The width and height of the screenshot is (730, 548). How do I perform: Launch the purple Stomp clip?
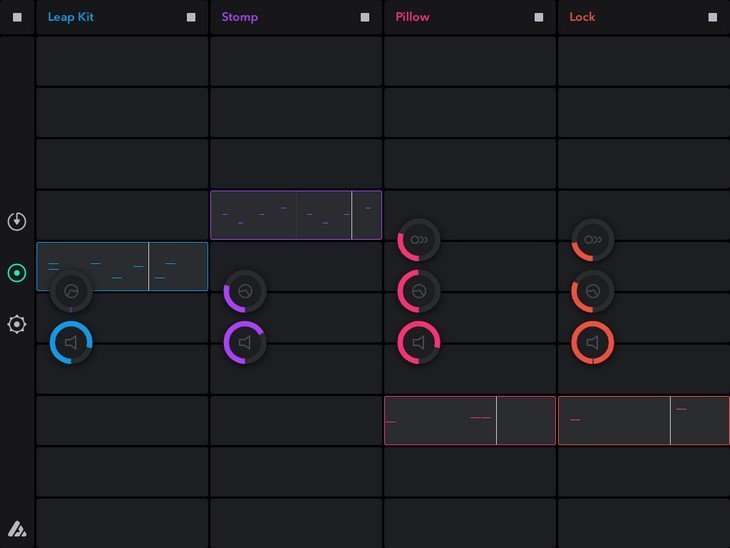tap(296, 215)
